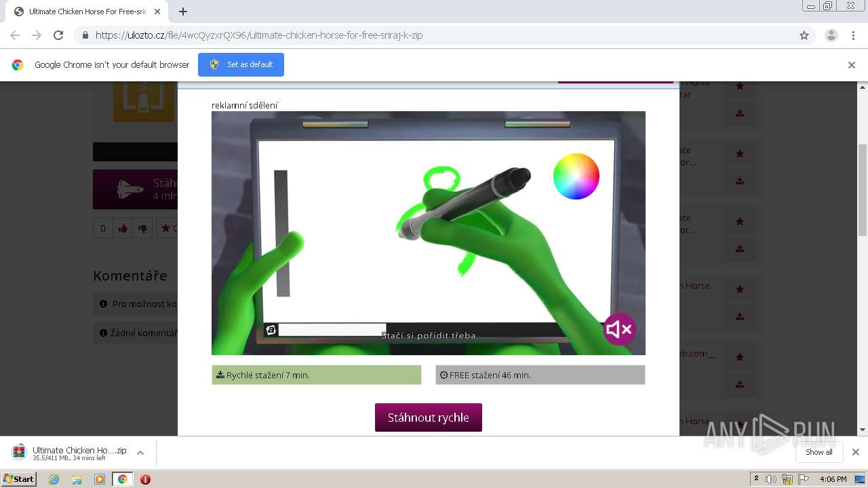This screenshot has height=488, width=868.
Task: Download the n.Horse. related file
Action: 740,317
